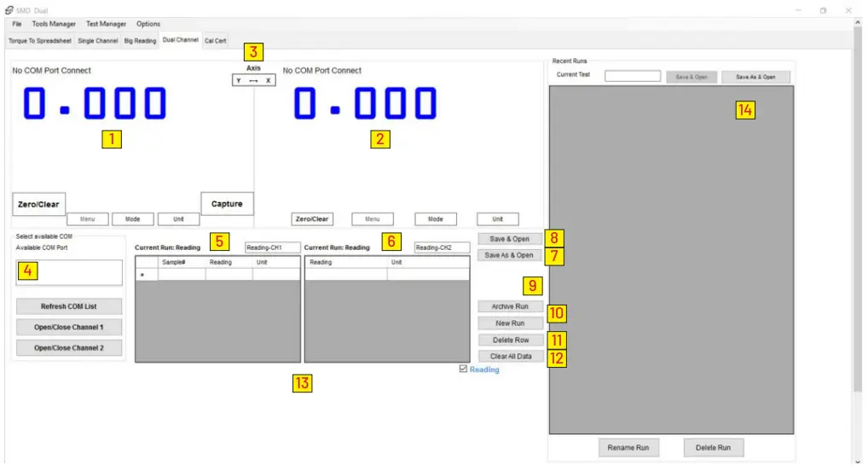Click the Clear All Data button
Image resolution: width=868 pixels, height=471 pixels.
point(511,357)
